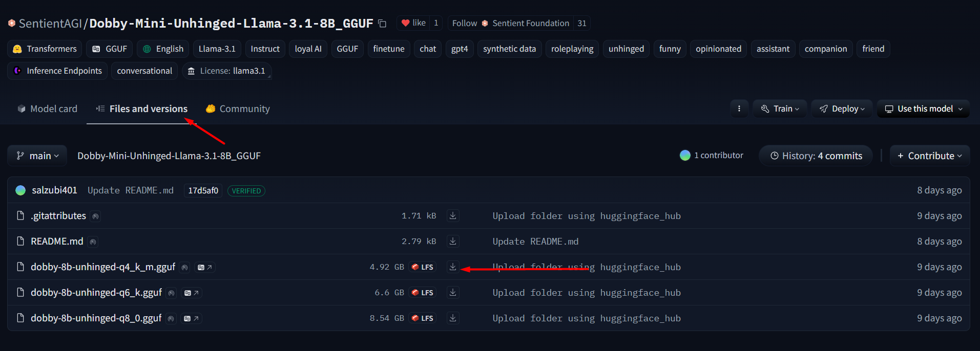The image size is (980, 351).
Task: Click the LFS badge on the q8_0 row
Action: pos(423,318)
